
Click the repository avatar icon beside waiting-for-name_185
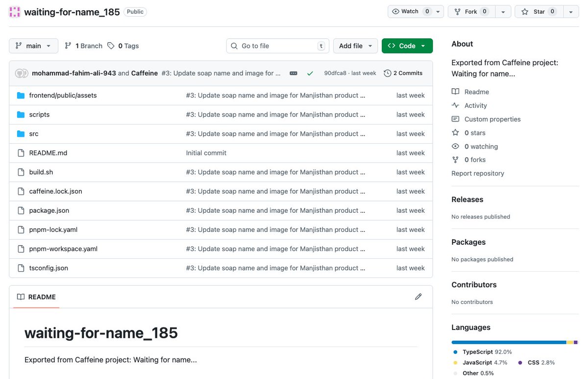[15, 12]
